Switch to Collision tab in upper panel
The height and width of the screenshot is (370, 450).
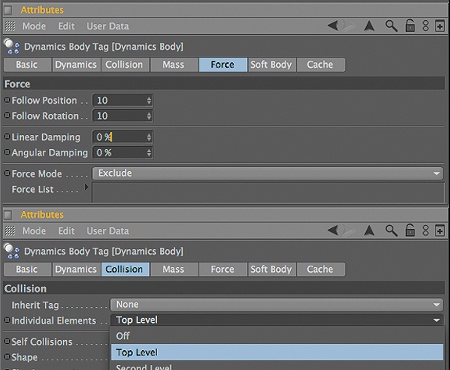[124, 65]
